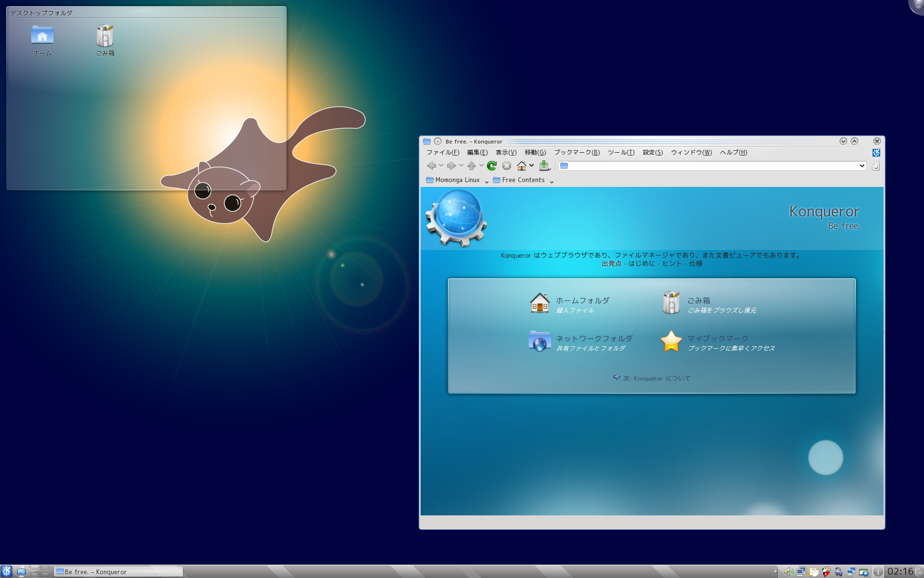Viewport: 924px width, 578px height.
Task: Expand the Up button dropdown arrow
Action: (481, 166)
